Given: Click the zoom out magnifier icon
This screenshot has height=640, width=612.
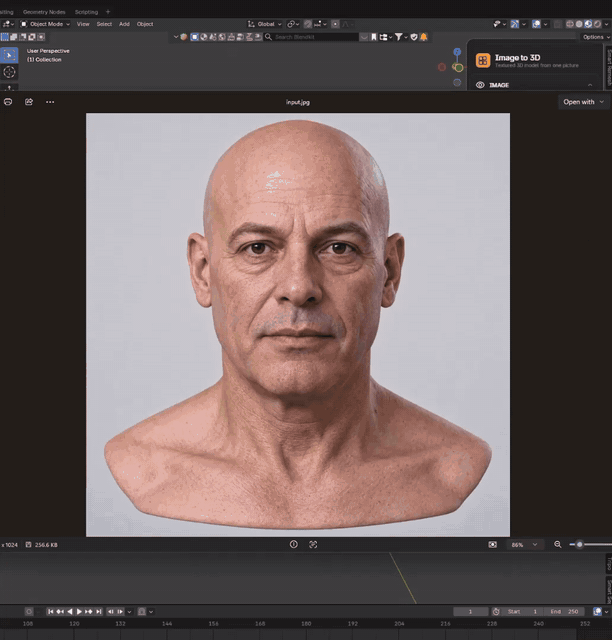Looking at the screenshot, I should 558,544.
